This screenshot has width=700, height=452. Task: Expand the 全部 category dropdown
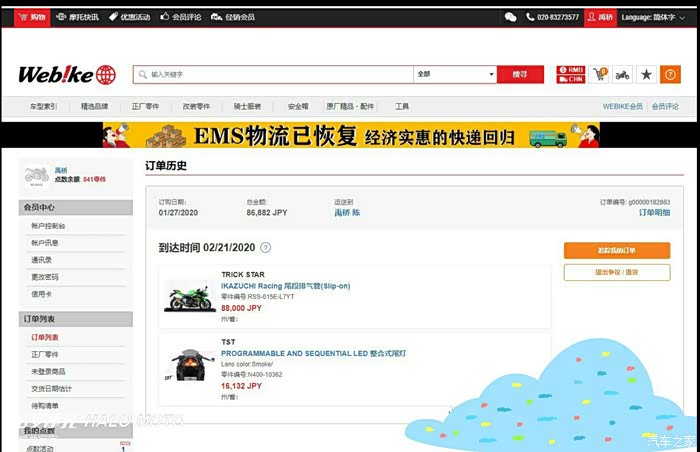455,74
